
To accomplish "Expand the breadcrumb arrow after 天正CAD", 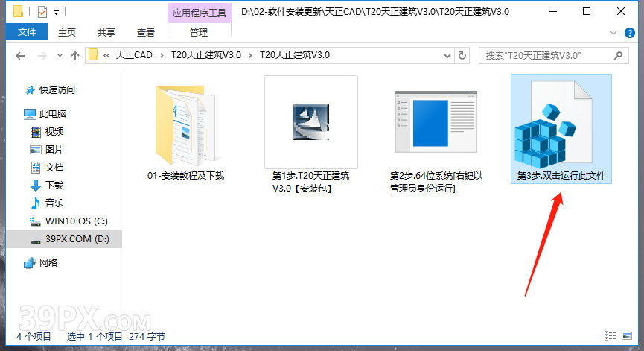I will [x=162, y=55].
